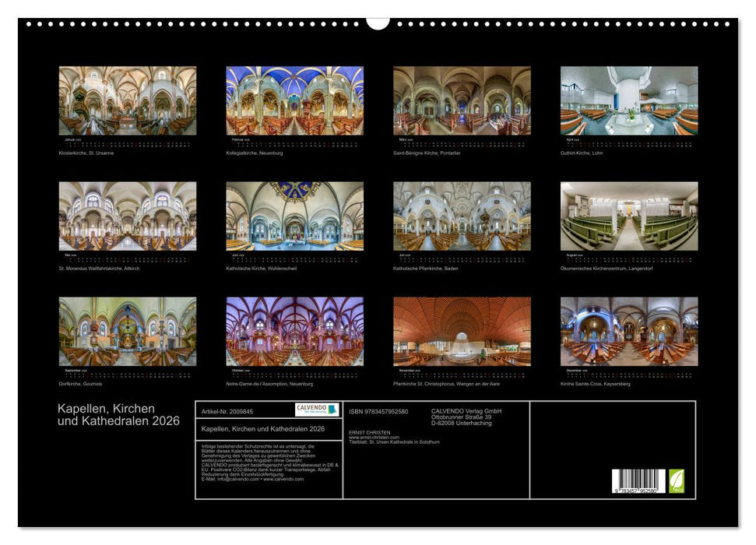The image size is (756, 545).
Task: Select the Guthirt-Kirche Lohn April photo
Action: coord(629,100)
